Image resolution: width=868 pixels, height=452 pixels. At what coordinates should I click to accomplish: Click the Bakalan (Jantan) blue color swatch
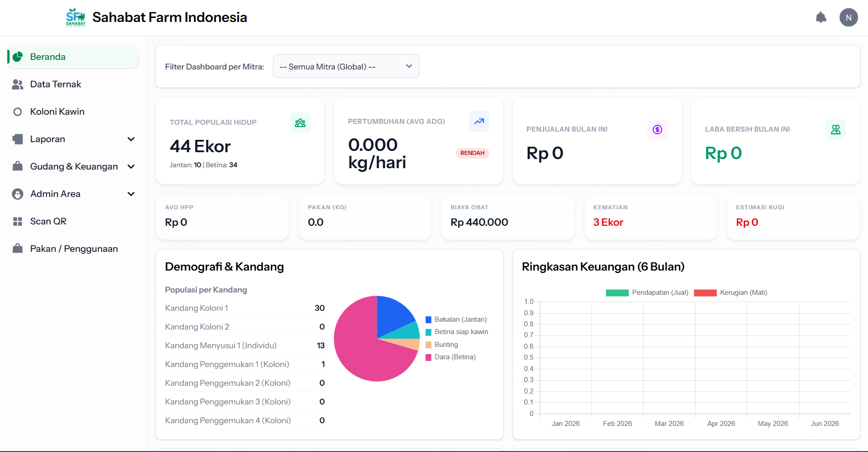tap(429, 319)
